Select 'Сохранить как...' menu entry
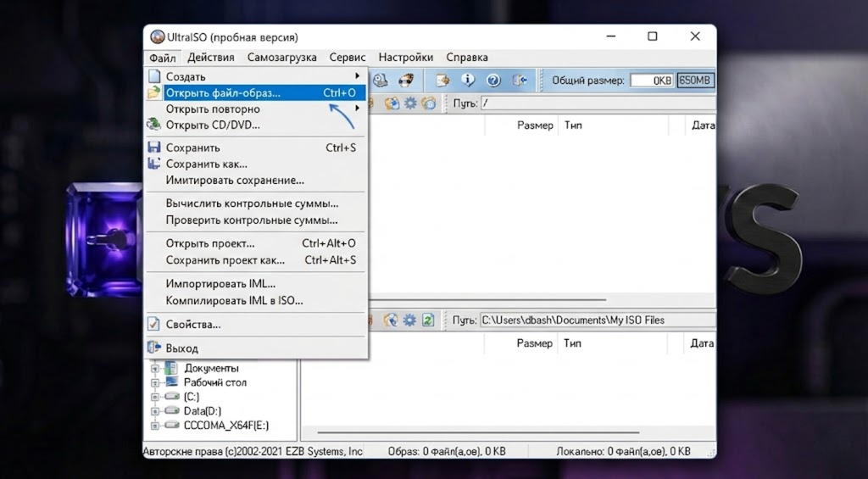The height and width of the screenshot is (479, 868). coord(206,164)
